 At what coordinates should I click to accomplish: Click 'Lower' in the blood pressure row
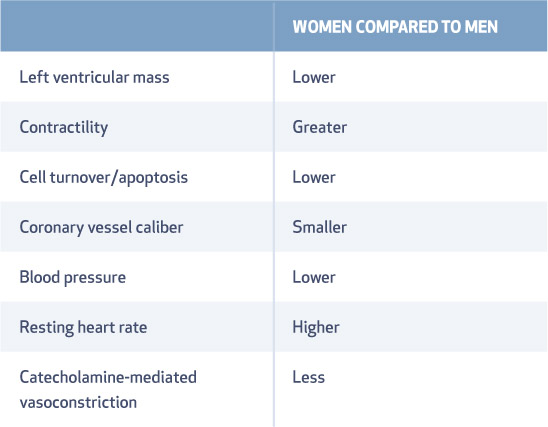(x=314, y=277)
